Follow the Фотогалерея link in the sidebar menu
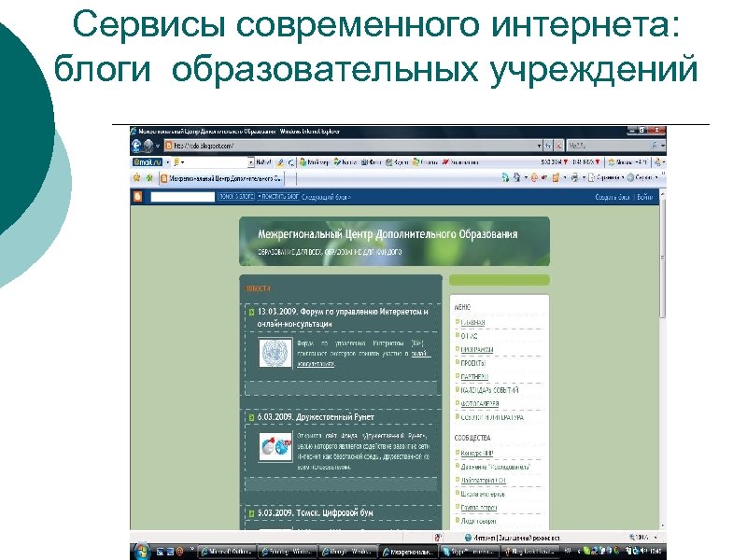 click(480, 404)
